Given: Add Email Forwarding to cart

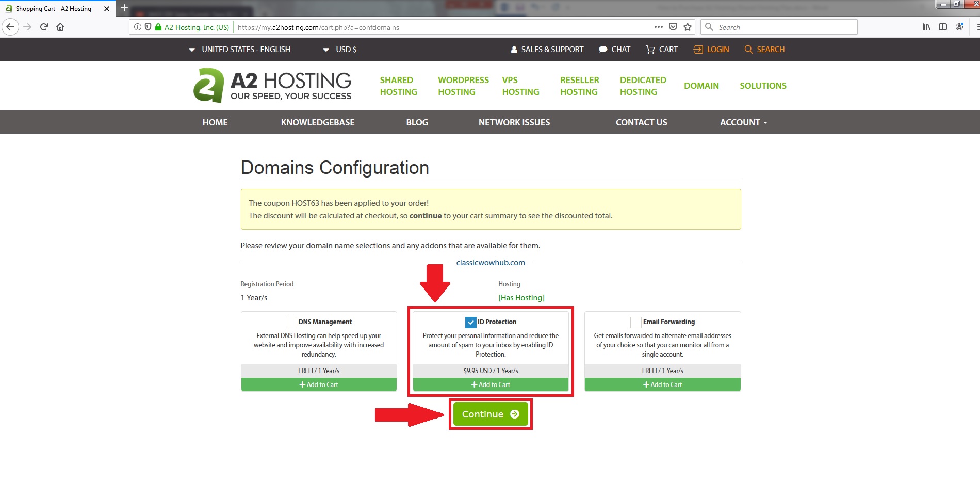Looking at the screenshot, I should coord(662,384).
